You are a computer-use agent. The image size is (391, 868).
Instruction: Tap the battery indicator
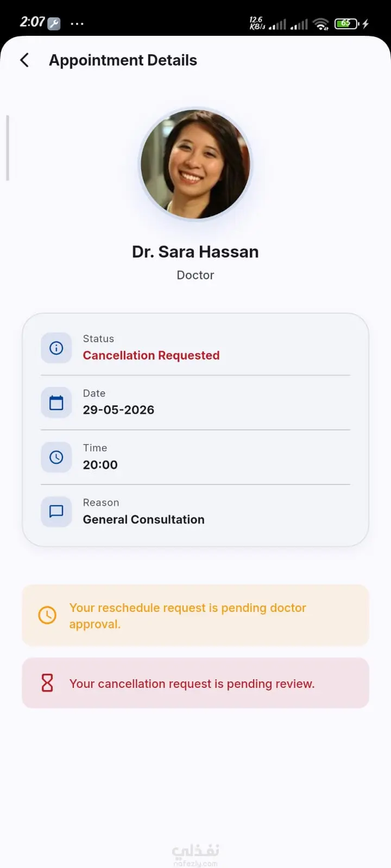(x=346, y=23)
